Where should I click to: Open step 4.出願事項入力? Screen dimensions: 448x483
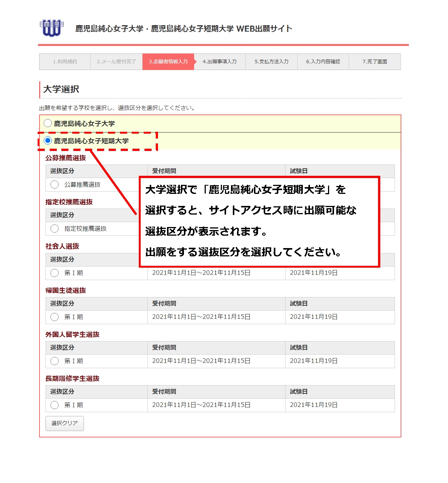coord(220,62)
